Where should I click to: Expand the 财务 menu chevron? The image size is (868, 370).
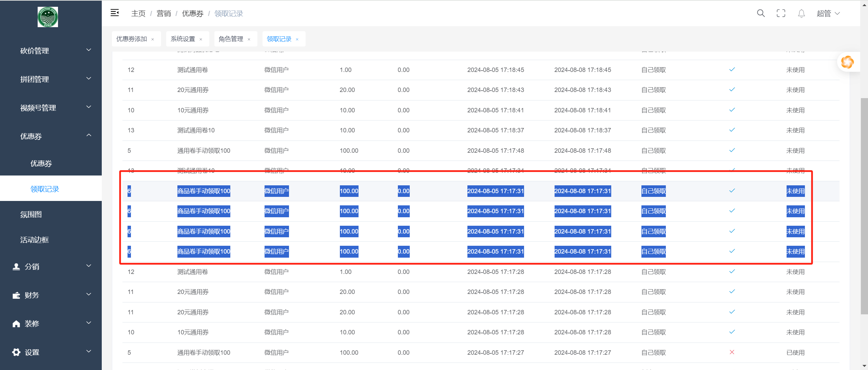tap(89, 294)
